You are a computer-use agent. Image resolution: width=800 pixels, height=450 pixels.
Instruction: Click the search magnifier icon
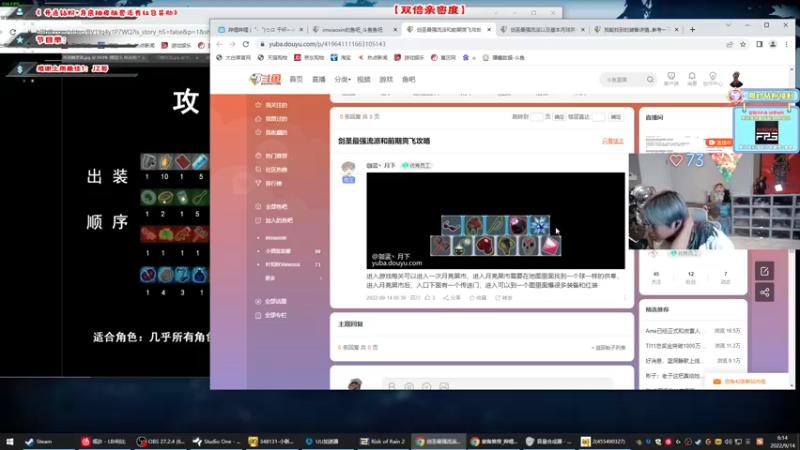(650, 80)
